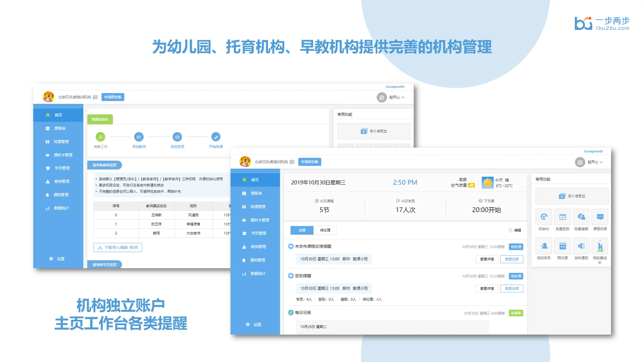Viewport: 644px width, 362px height.
Task: Click the 初始化 refresh icon
Action: pyautogui.click(x=544, y=217)
